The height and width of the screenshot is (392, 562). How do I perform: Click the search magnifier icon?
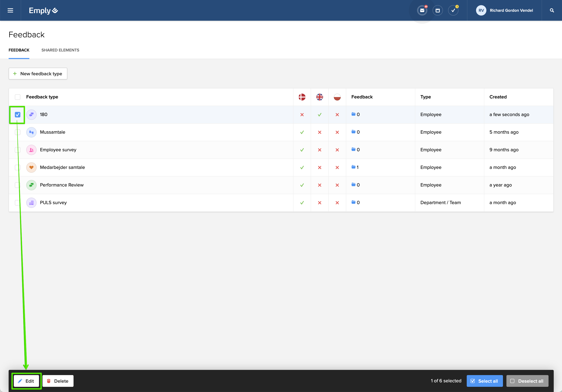click(552, 10)
